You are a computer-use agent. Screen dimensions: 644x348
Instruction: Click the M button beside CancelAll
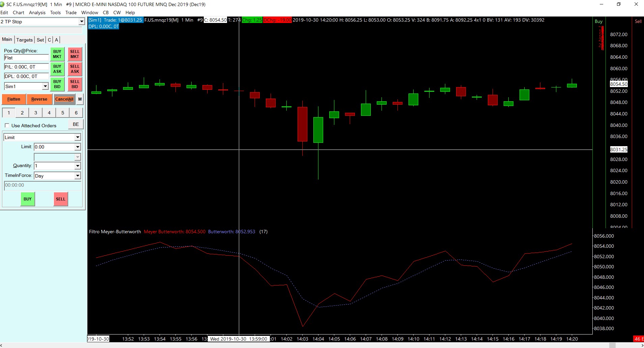tap(80, 99)
